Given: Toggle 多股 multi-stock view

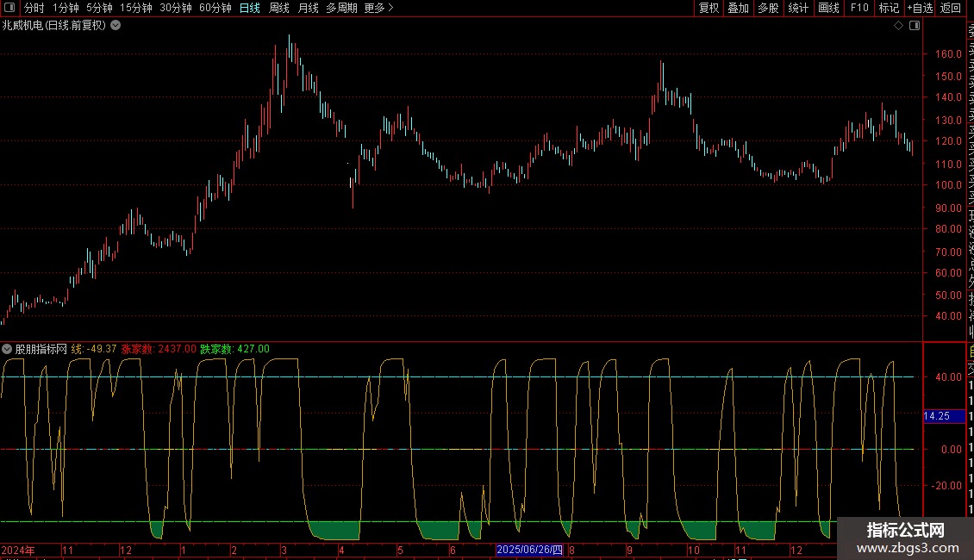Looking at the screenshot, I should pyautogui.click(x=768, y=8).
